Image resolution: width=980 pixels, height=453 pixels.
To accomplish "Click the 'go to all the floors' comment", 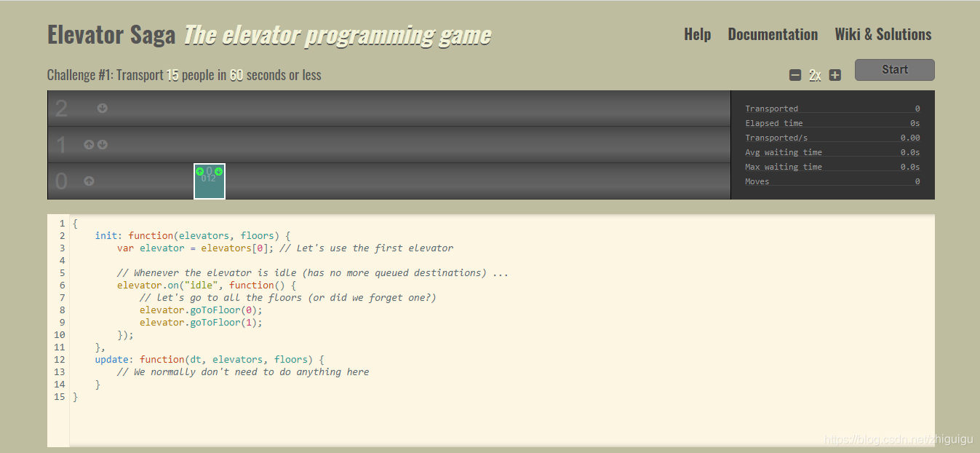I will 288,298.
